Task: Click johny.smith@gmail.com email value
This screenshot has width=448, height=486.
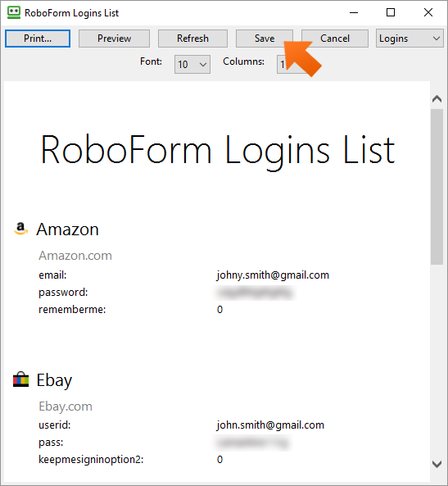Action: 273,275
